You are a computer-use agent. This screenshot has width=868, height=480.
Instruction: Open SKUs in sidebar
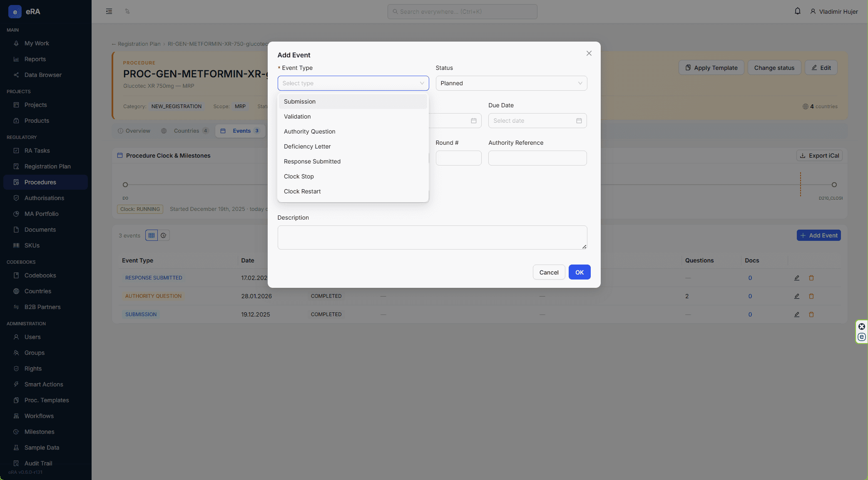[x=45, y=245]
